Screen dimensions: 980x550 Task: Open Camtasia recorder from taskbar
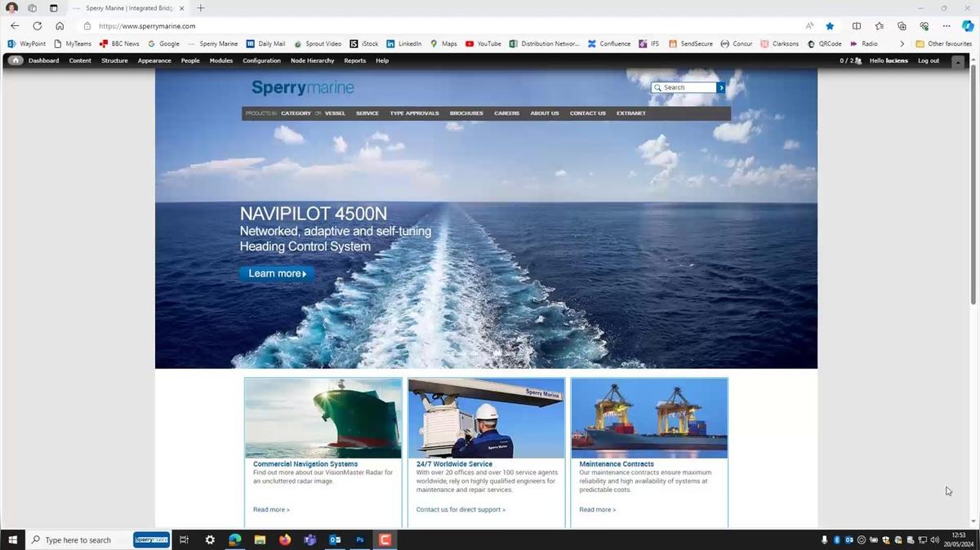[385, 539]
